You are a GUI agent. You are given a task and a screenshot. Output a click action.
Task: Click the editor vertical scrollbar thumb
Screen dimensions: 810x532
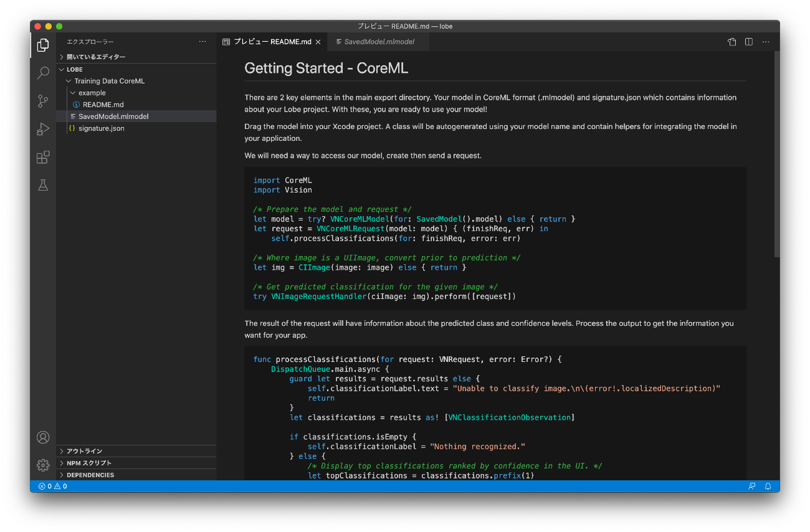(x=776, y=154)
